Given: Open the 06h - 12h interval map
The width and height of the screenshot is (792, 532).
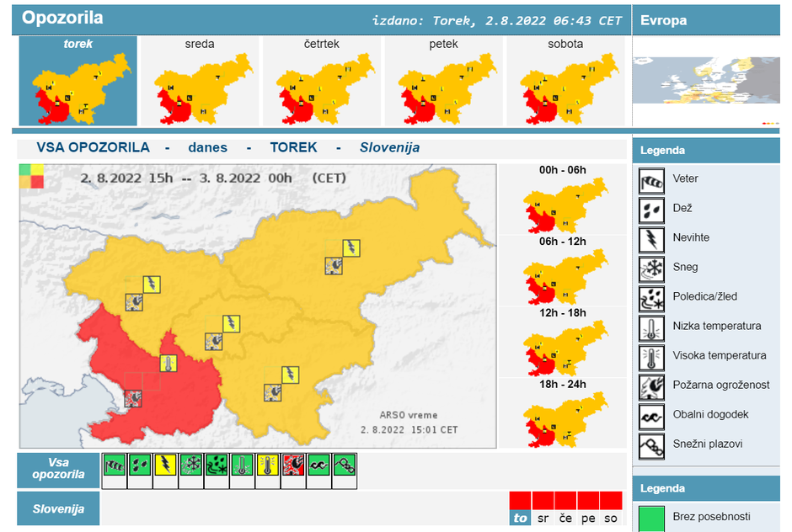Looking at the screenshot, I should coord(563,271).
